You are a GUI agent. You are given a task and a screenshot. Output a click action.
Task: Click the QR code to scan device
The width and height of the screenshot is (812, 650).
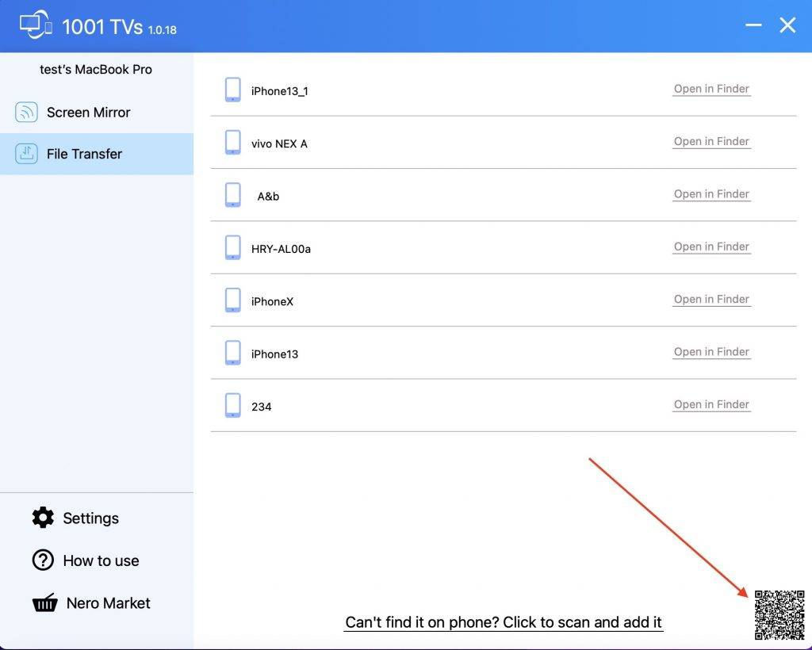[x=779, y=615]
